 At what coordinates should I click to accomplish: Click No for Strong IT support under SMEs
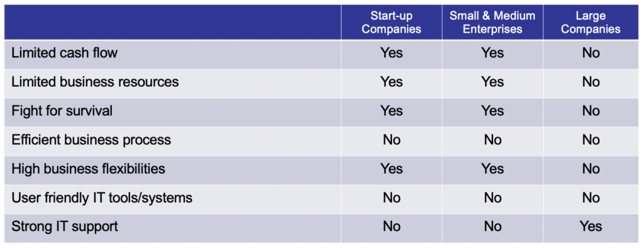tap(492, 227)
